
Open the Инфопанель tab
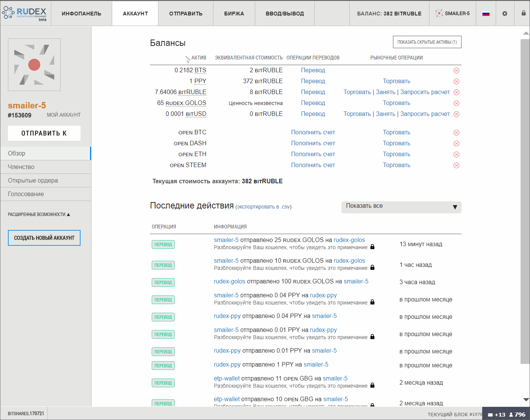tap(81, 14)
